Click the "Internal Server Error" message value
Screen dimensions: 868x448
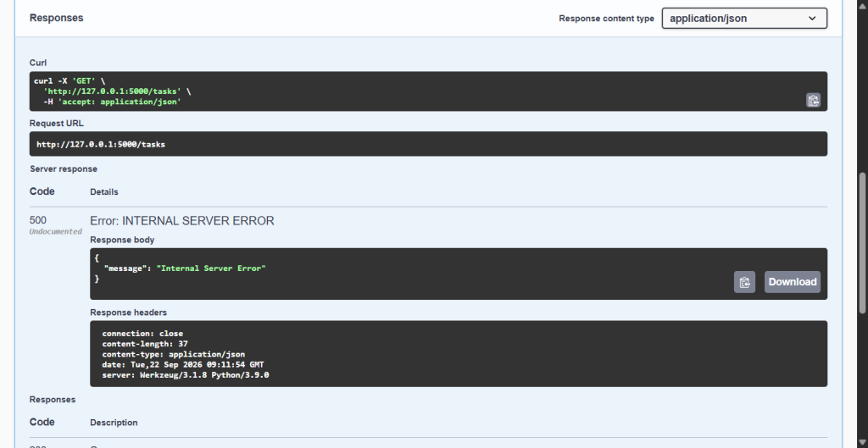pyautogui.click(x=211, y=268)
